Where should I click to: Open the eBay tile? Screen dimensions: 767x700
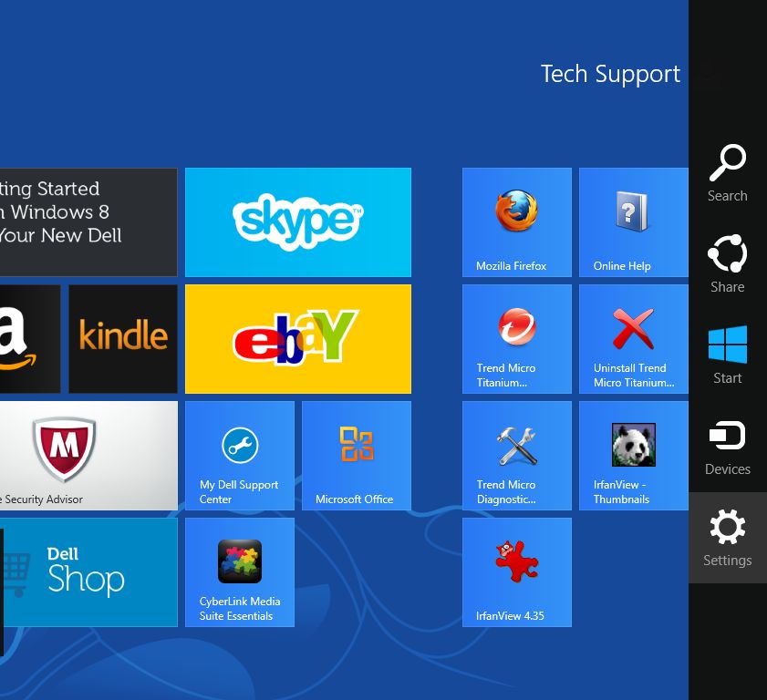click(298, 339)
